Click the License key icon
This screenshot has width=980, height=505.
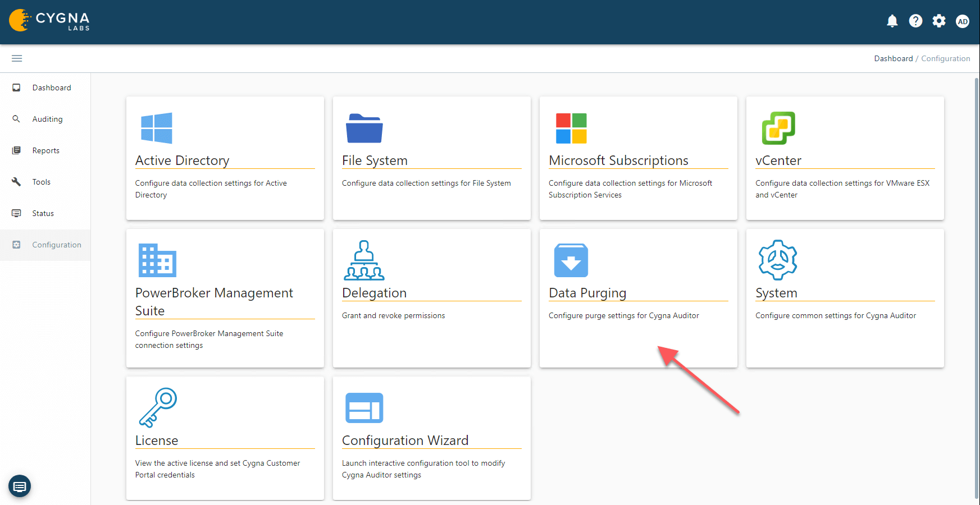(158, 407)
